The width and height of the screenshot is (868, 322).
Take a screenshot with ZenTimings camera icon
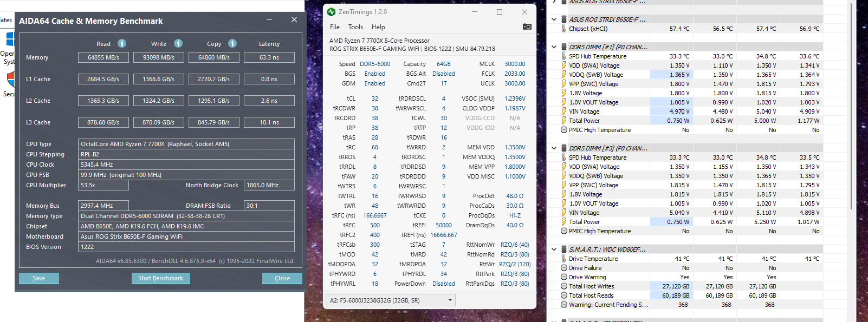(x=527, y=27)
